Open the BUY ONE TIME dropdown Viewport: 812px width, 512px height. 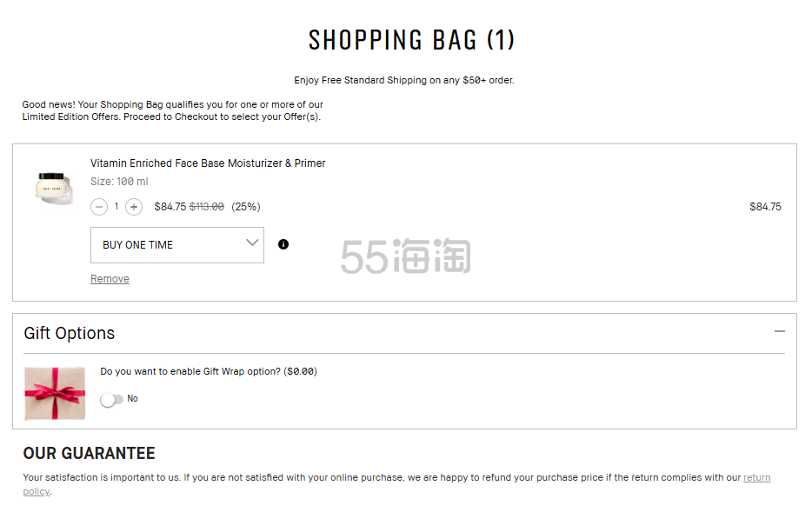pyautogui.click(x=177, y=245)
